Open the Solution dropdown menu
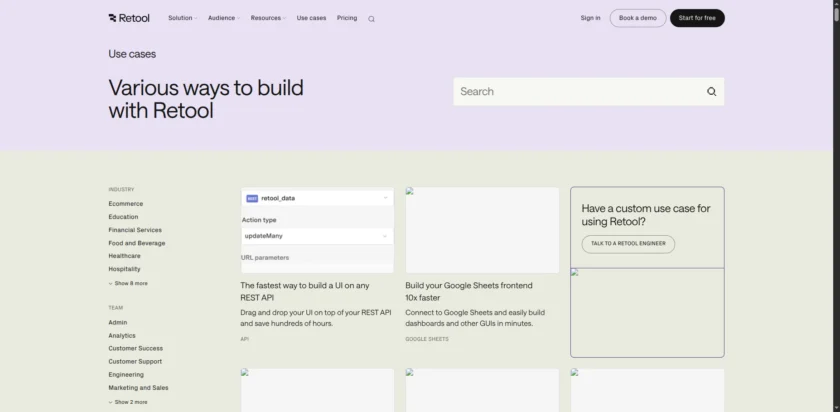 coord(183,18)
